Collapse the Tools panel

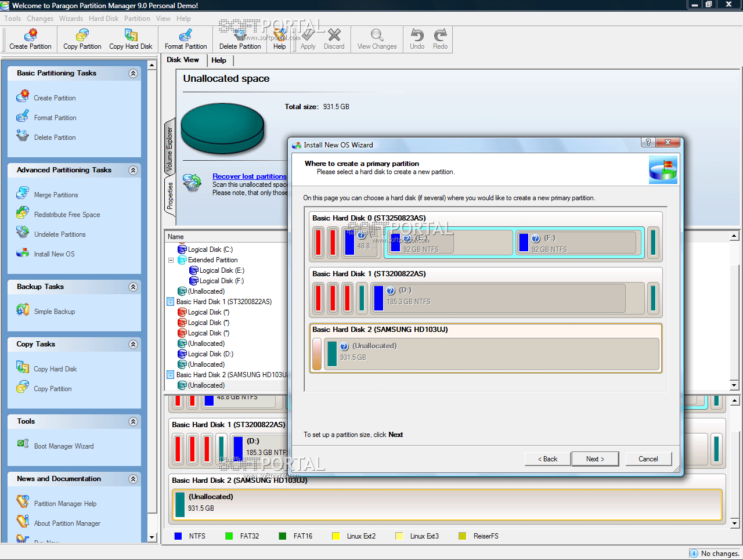click(x=133, y=421)
